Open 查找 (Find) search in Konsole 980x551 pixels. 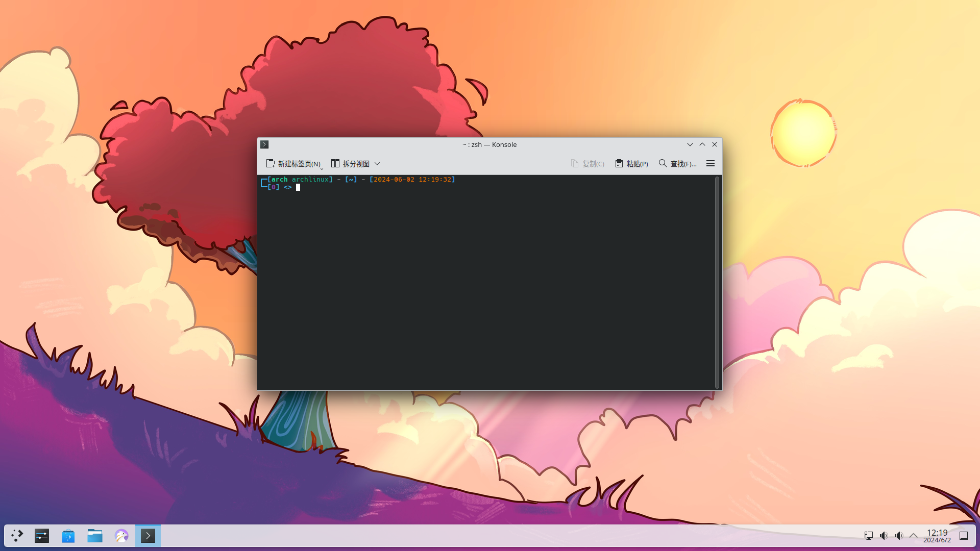click(x=677, y=164)
